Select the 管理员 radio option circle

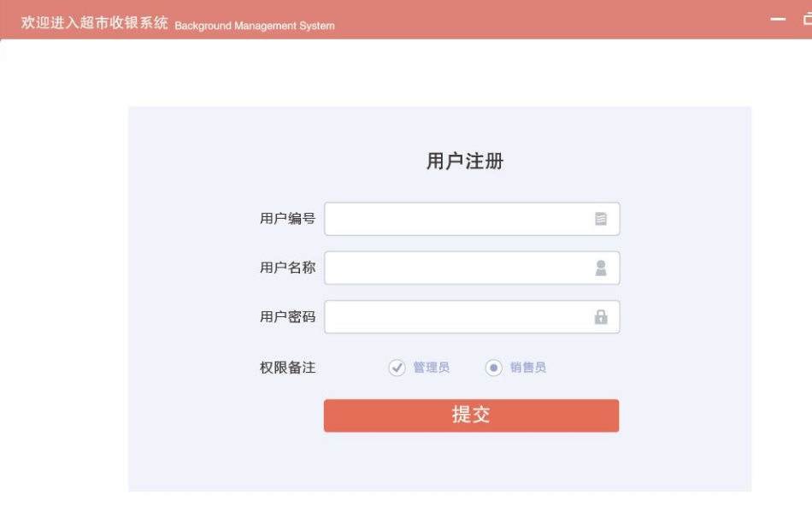(397, 368)
